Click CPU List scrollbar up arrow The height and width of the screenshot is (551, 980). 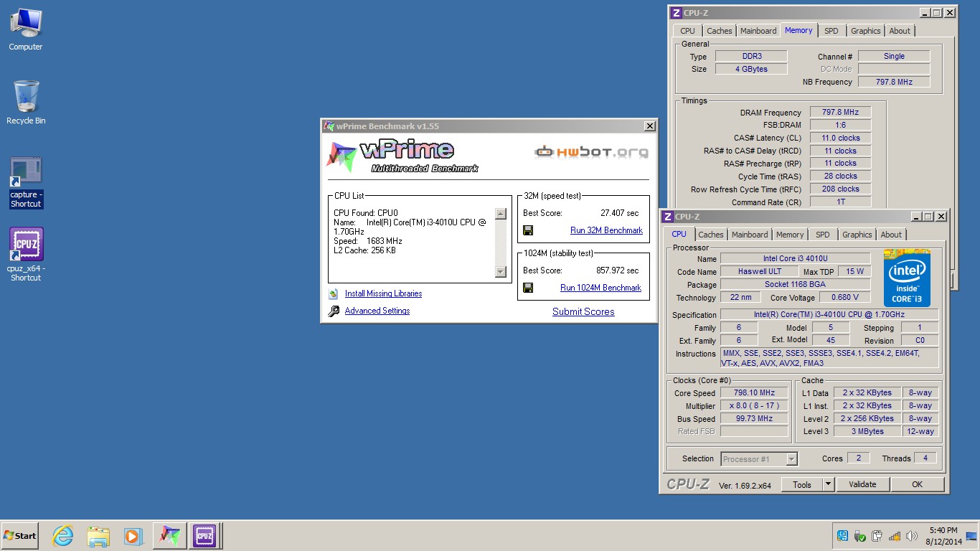tap(501, 214)
